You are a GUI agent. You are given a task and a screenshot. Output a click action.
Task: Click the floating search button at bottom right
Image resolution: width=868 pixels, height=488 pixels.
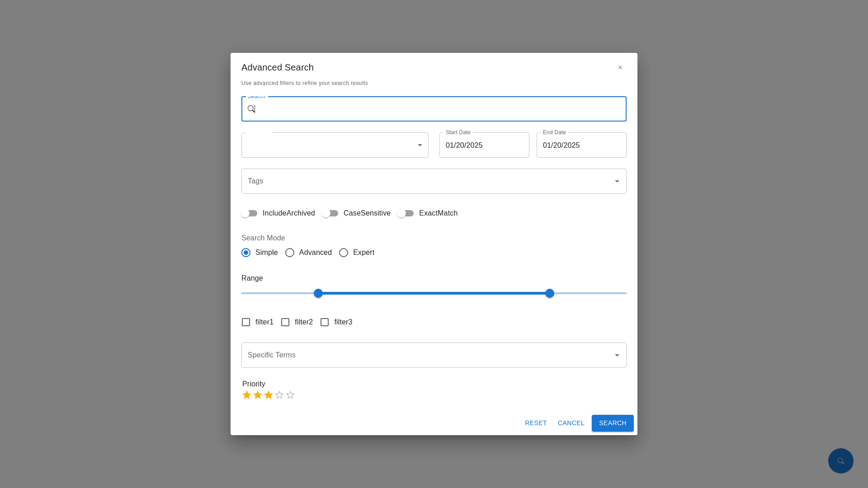(x=840, y=461)
